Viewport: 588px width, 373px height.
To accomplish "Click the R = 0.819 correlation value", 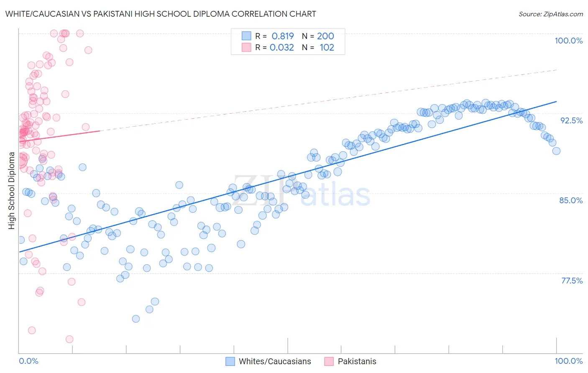I will [274, 36].
